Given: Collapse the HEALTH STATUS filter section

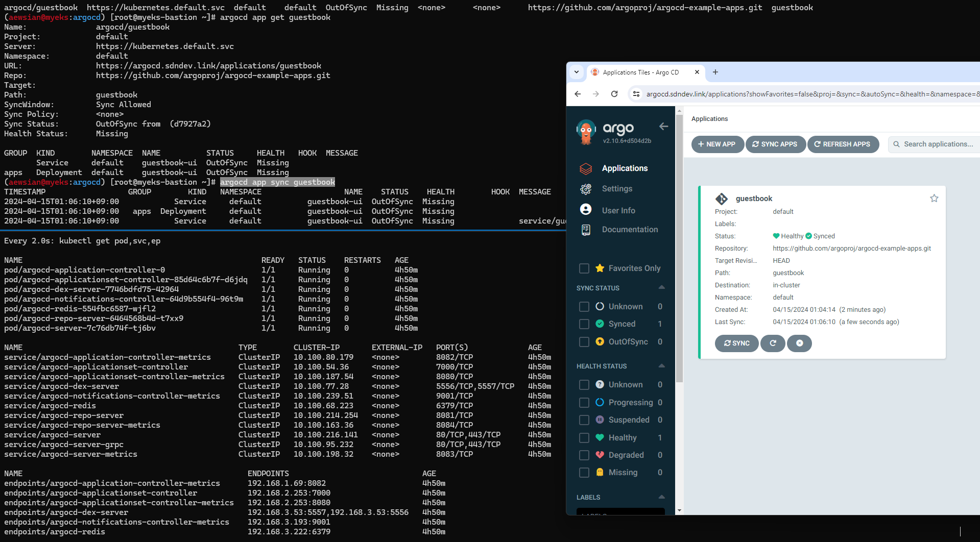Looking at the screenshot, I should [x=661, y=365].
